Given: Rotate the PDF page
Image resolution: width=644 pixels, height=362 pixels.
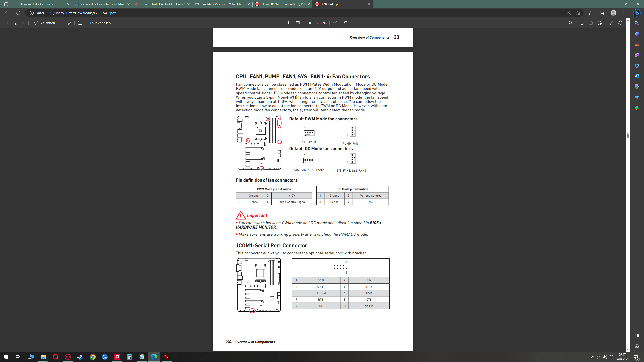Looking at the screenshot, I should (335, 23).
